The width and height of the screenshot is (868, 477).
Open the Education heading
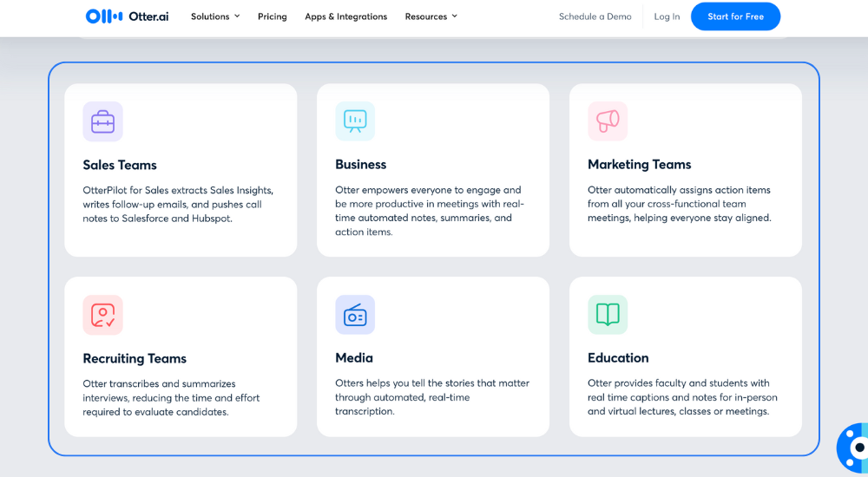click(x=618, y=358)
